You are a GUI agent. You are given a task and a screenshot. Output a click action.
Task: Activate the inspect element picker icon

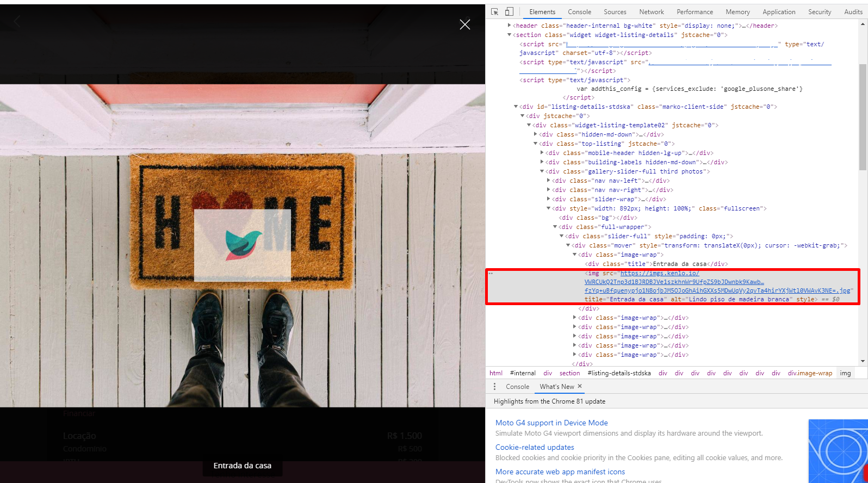coord(494,11)
